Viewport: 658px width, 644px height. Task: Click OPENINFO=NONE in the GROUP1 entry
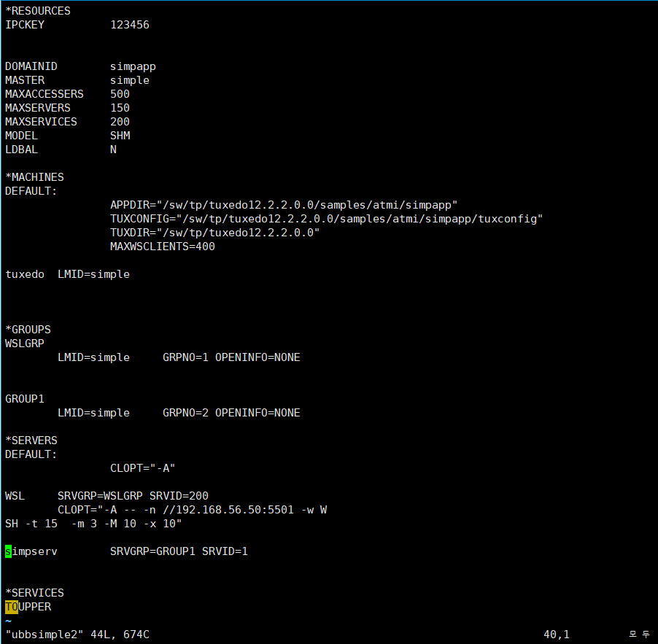[x=258, y=412]
